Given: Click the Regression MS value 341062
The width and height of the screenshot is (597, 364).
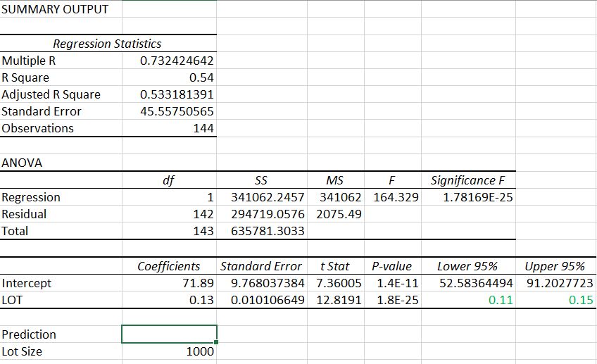Looking at the screenshot, I should [x=340, y=197].
